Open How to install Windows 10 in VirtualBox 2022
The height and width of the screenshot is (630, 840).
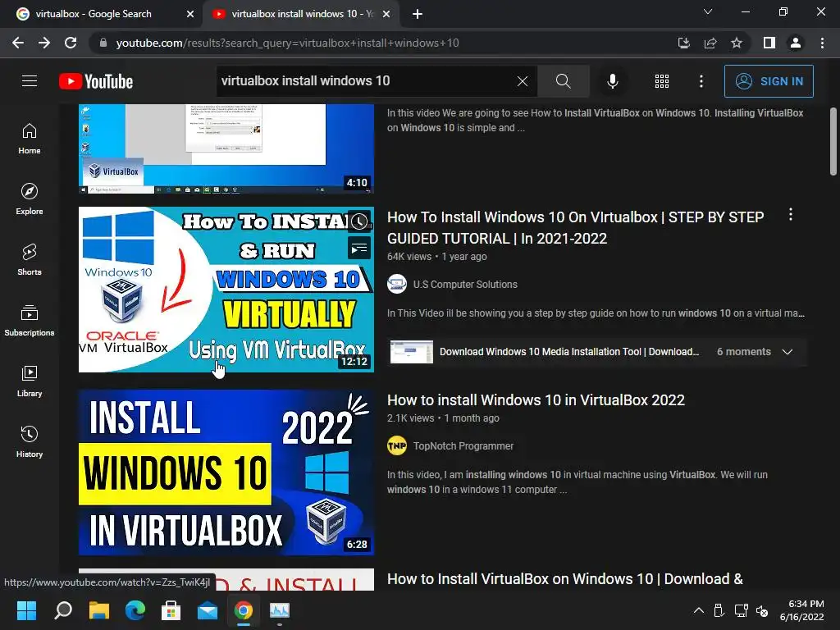(536, 400)
